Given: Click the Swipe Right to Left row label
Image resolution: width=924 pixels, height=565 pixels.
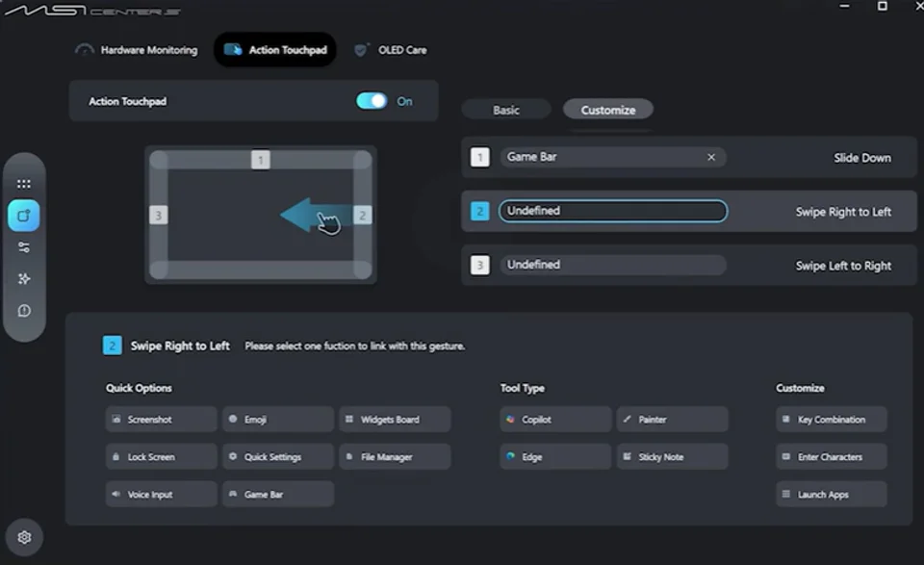Looking at the screenshot, I should tap(843, 212).
